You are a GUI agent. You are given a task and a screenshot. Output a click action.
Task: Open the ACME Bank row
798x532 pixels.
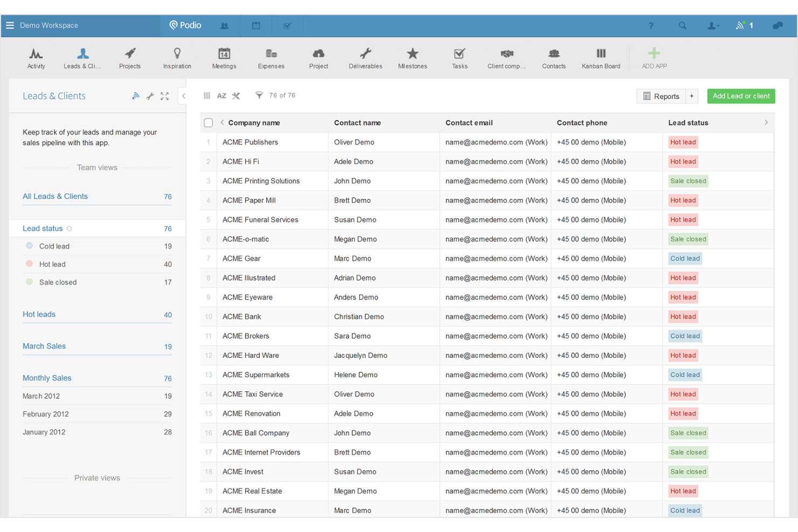click(x=487, y=317)
